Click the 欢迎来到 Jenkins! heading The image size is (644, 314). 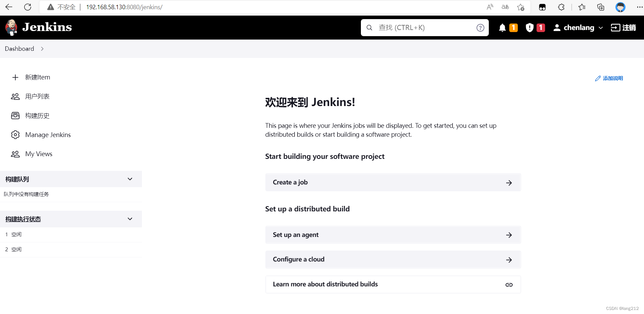[310, 102]
